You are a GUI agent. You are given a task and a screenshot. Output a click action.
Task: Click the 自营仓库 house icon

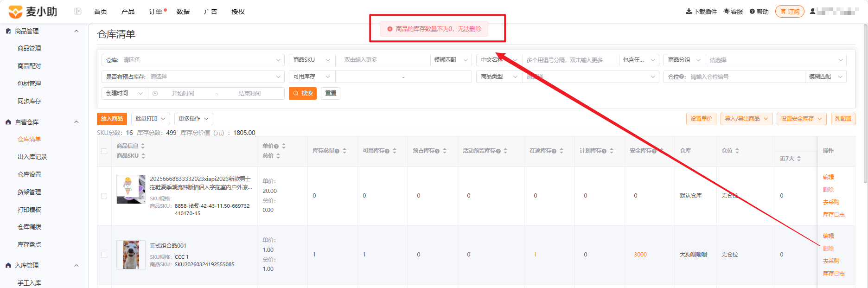8,122
